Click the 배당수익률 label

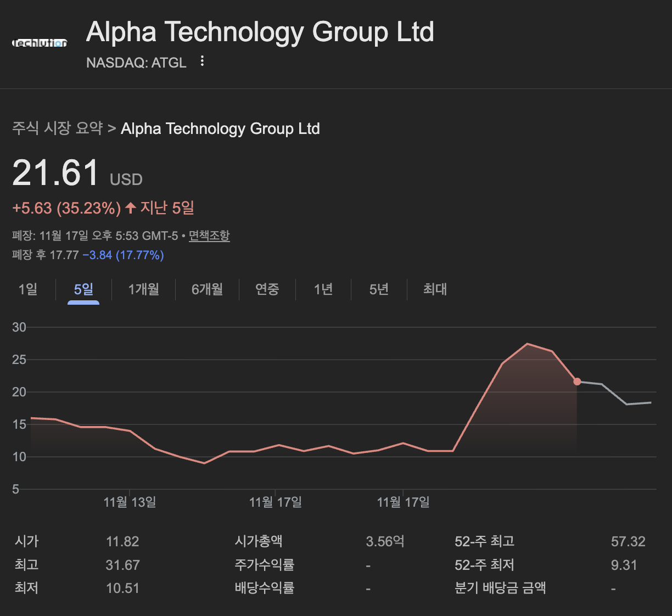click(x=265, y=588)
